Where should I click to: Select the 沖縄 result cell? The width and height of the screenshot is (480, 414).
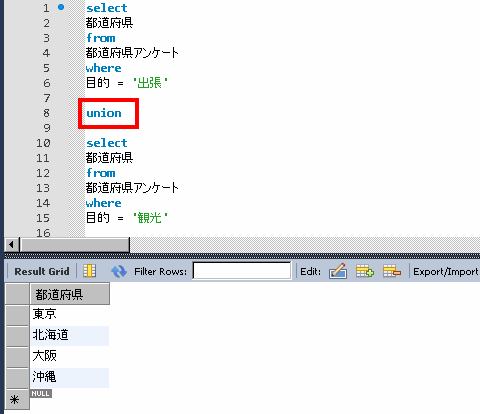pyautogui.click(x=70, y=377)
